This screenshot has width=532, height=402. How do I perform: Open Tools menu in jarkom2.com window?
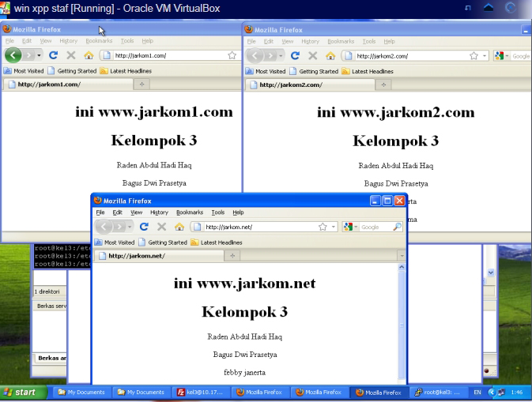369,41
